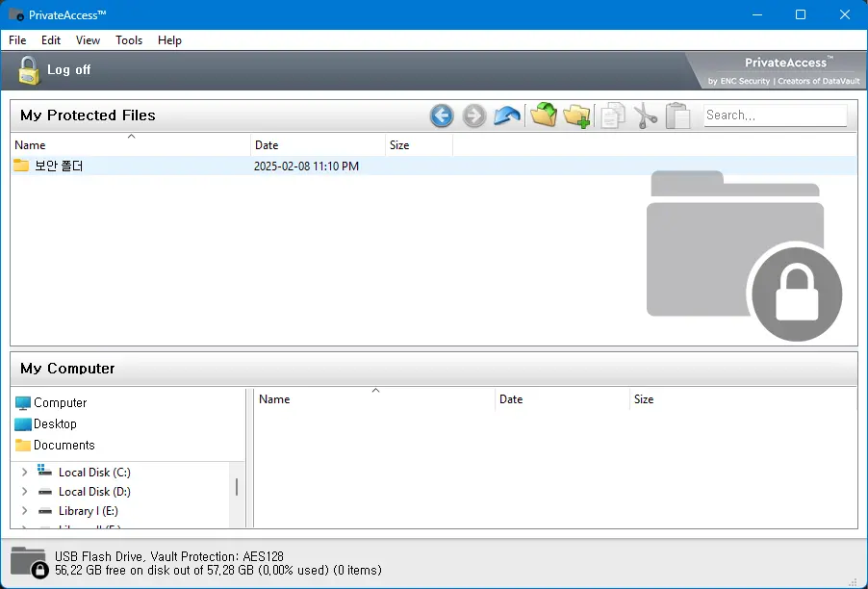This screenshot has width=868, height=589.
Task: Click the Library I (E:) drive icon
Action: tap(45, 511)
